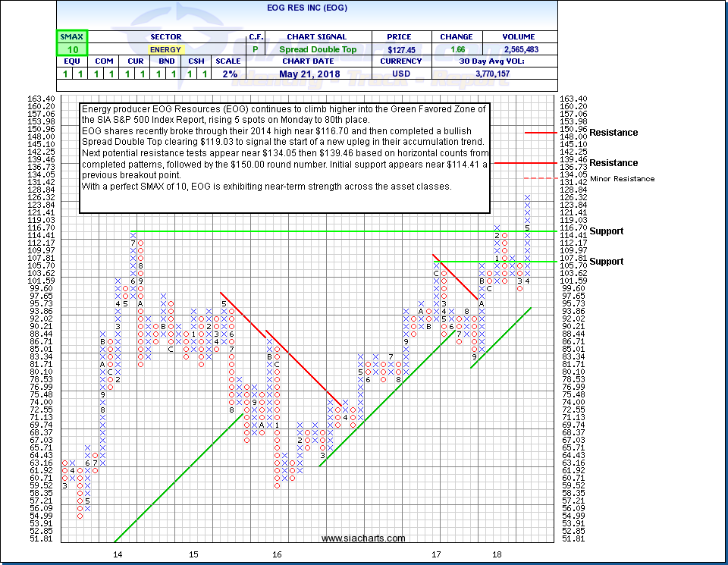Select the 2,565,483 volume value
Screen dimensions: 728x565
click(519, 49)
